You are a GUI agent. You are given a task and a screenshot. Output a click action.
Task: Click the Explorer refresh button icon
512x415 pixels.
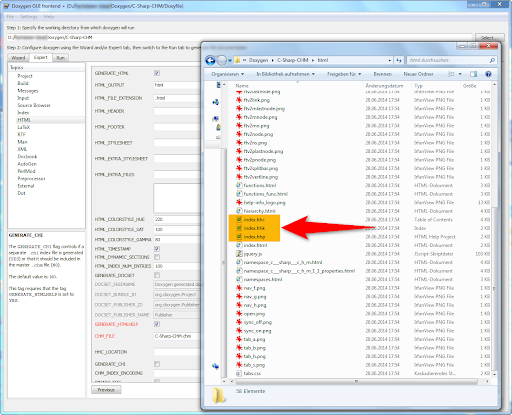pyautogui.click(x=399, y=60)
